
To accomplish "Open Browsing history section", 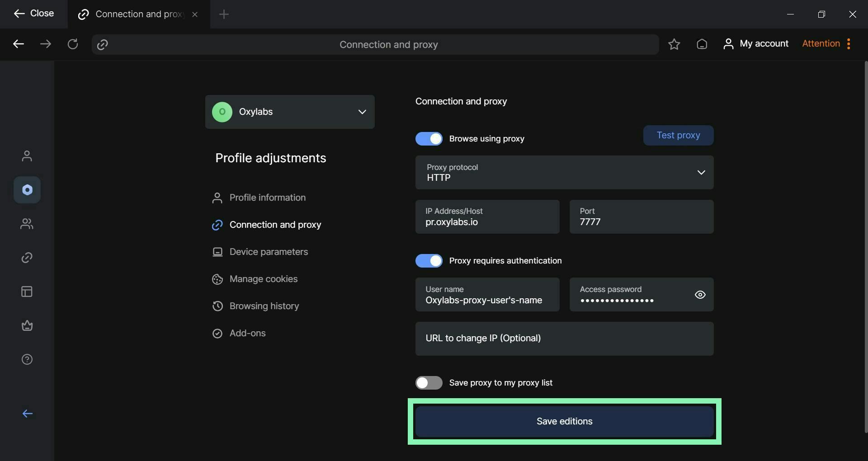I will click(x=256, y=306).
